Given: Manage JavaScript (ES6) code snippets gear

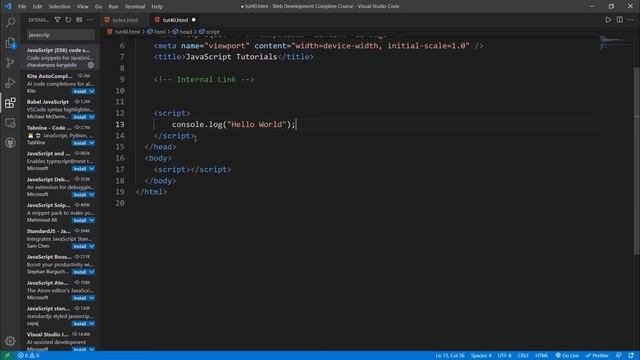Looking at the screenshot, I should click(91, 65).
